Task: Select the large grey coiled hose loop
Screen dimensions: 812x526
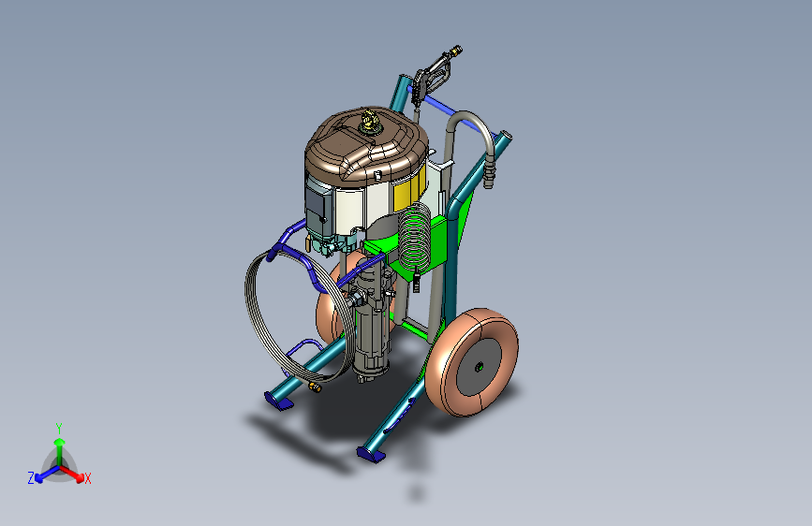Action: [299, 315]
